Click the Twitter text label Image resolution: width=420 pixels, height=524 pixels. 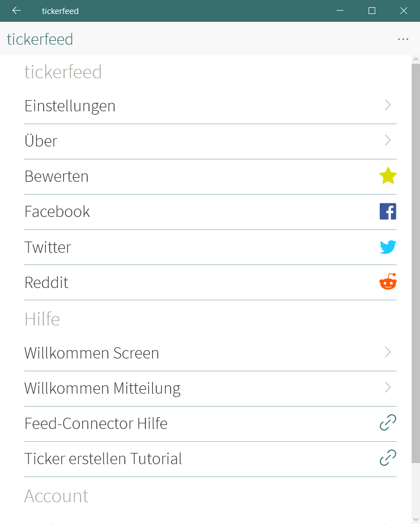(x=48, y=247)
